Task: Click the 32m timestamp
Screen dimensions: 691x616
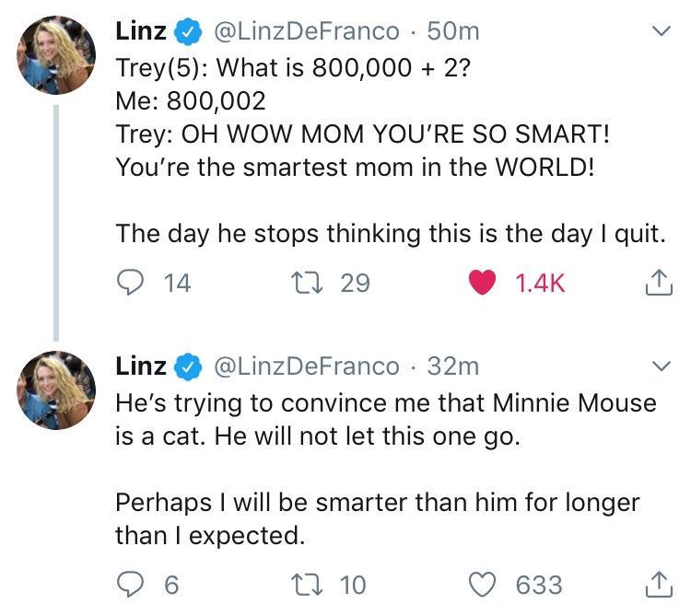Action: click(x=453, y=366)
